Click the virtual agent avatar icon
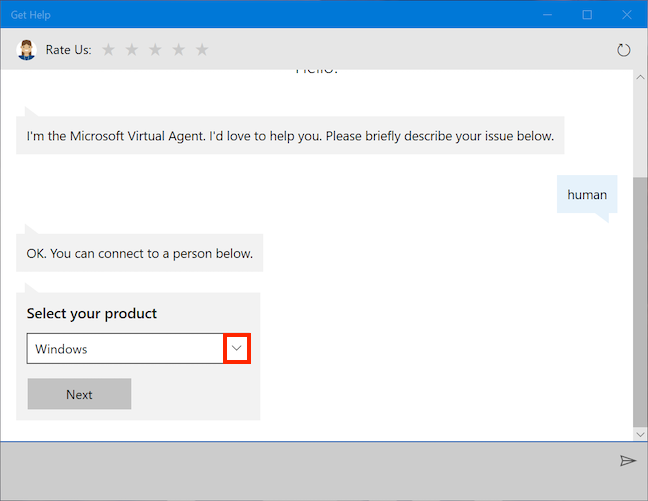This screenshot has height=501, width=648. pyautogui.click(x=26, y=49)
